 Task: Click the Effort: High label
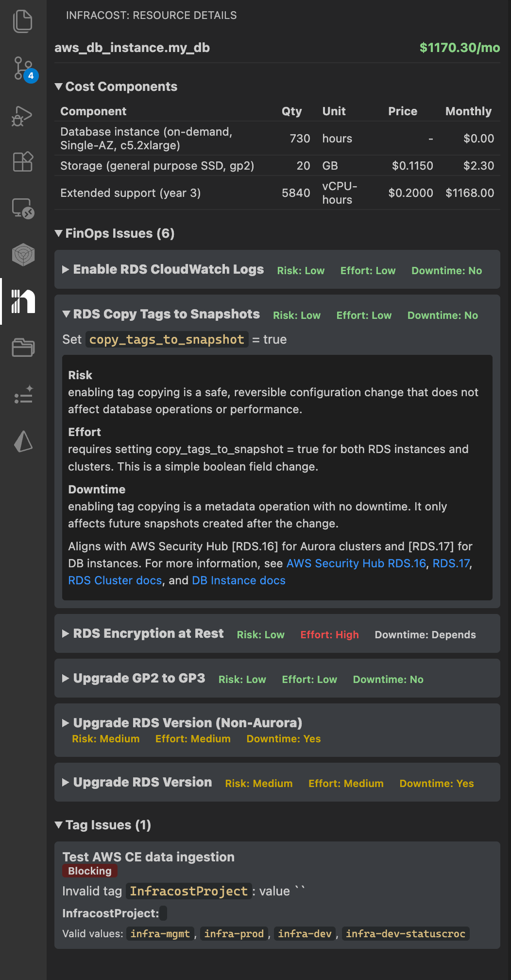pos(329,635)
